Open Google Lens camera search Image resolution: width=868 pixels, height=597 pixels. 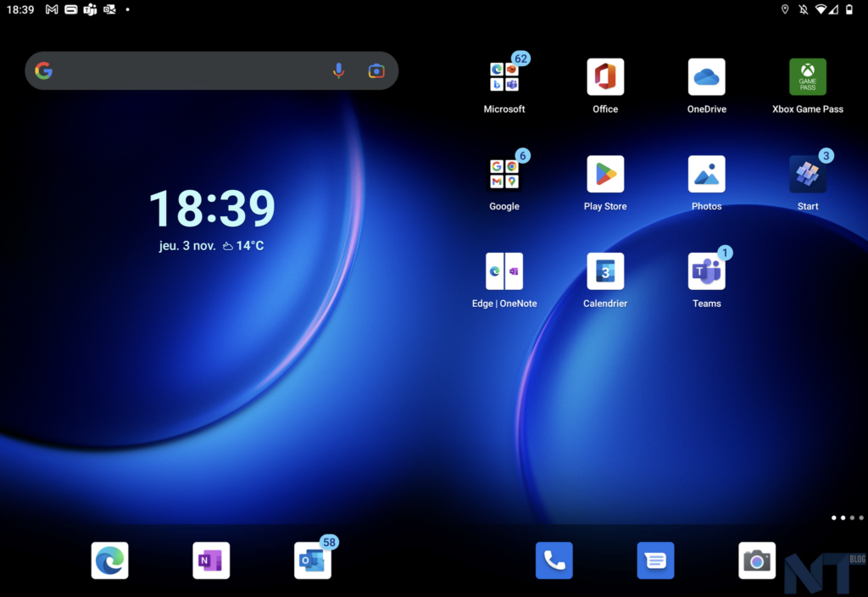pos(376,71)
